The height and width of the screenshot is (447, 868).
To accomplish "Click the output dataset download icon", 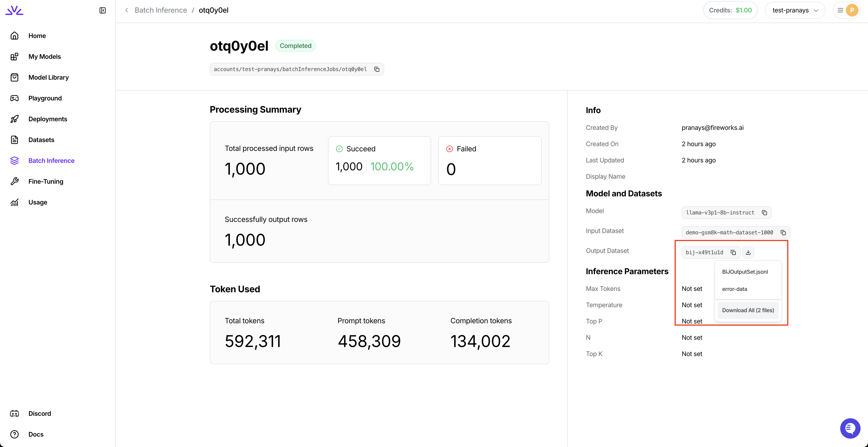I will 748,252.
